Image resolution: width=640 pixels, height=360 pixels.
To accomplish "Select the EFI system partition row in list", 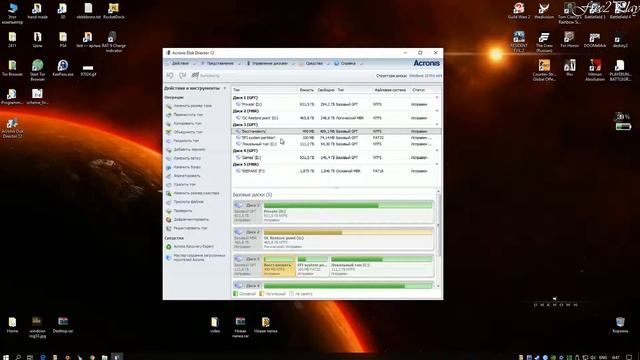I will (x=336, y=138).
